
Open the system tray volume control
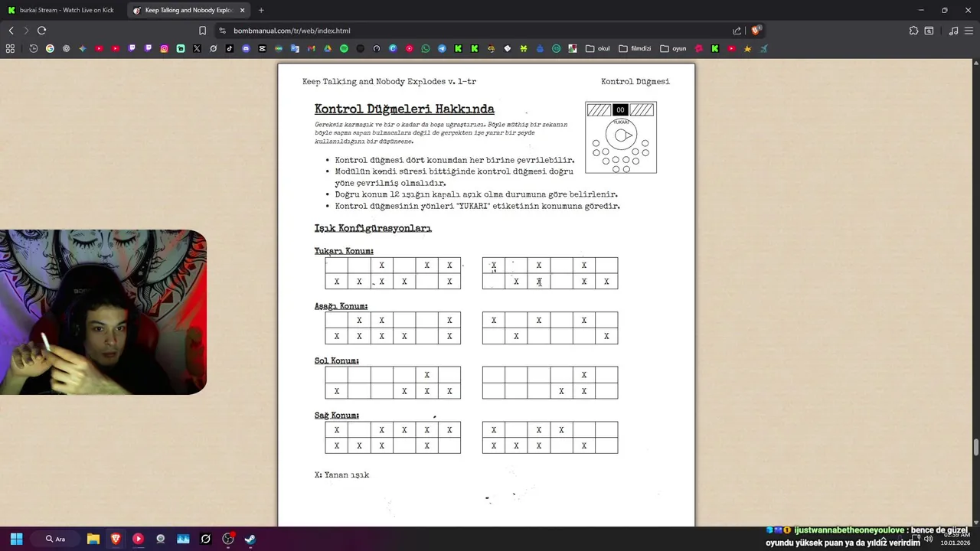(x=928, y=539)
